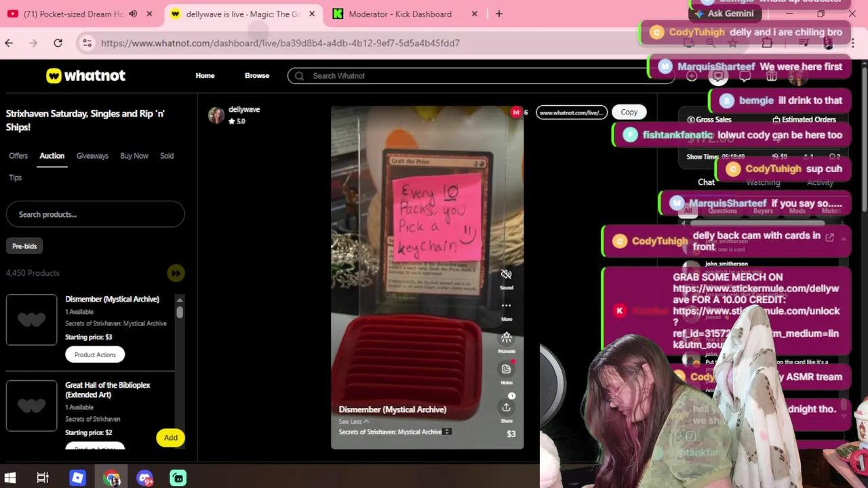The image size is (868, 488).
Task: Open the Windows Start menu
Action: click(10, 478)
